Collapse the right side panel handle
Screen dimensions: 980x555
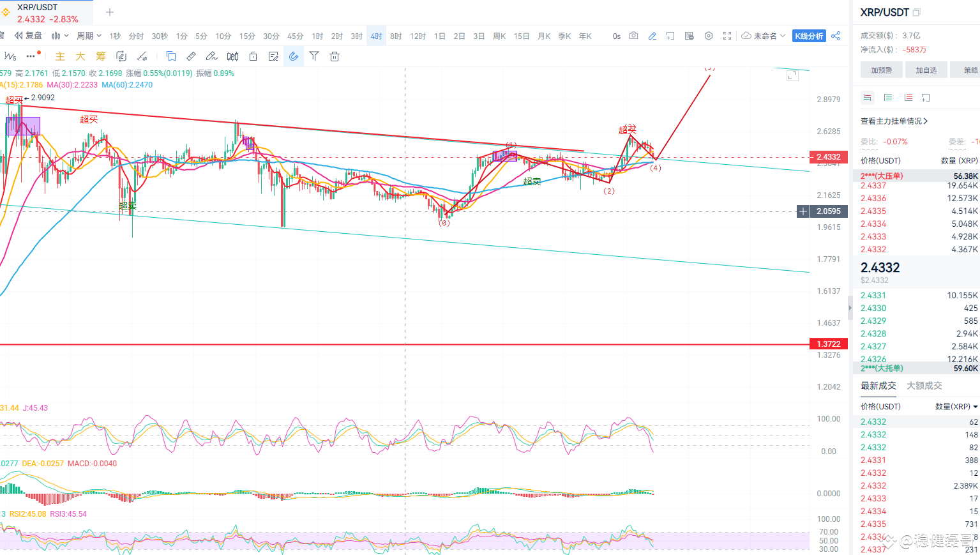coord(850,308)
